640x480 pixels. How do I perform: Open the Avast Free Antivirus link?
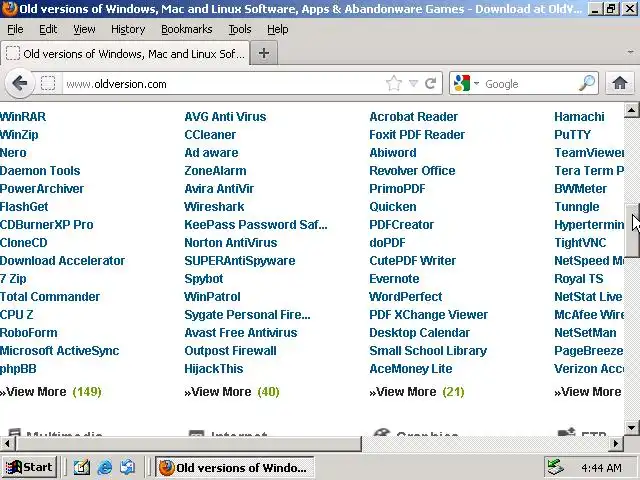tap(241, 333)
